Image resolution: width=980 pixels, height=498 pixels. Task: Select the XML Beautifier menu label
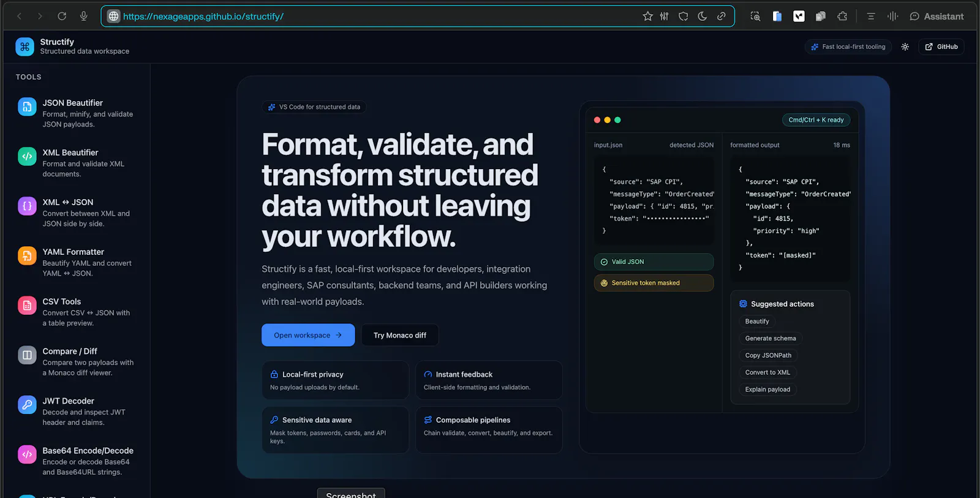pos(70,153)
